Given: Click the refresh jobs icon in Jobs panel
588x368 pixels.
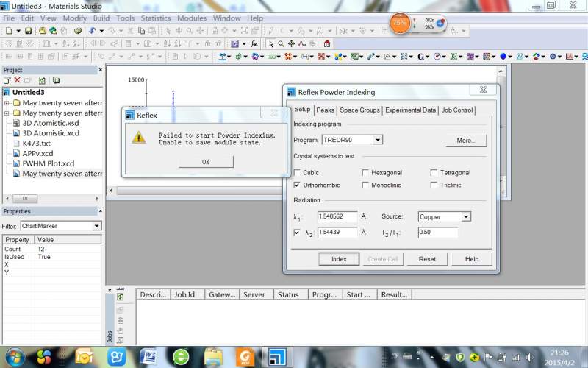Looking at the screenshot, I should tap(121, 297).
